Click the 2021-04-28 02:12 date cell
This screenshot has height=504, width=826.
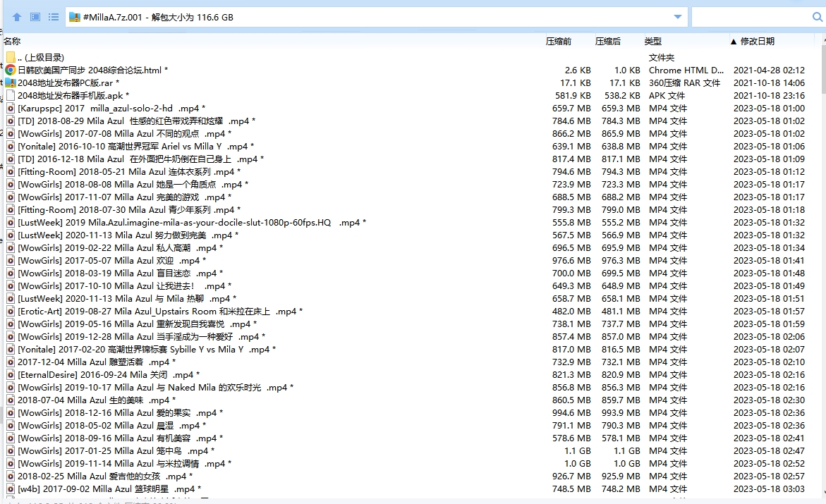(x=769, y=70)
